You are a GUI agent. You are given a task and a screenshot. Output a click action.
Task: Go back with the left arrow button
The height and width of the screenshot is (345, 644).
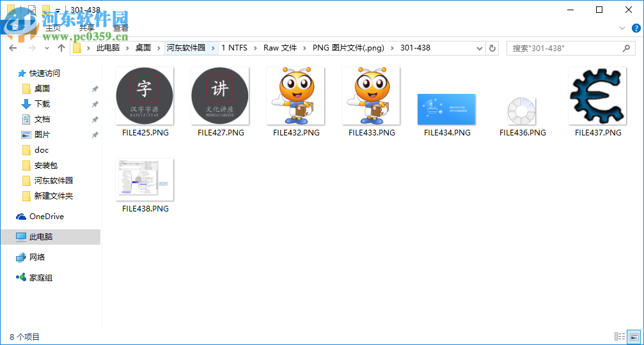[13, 48]
